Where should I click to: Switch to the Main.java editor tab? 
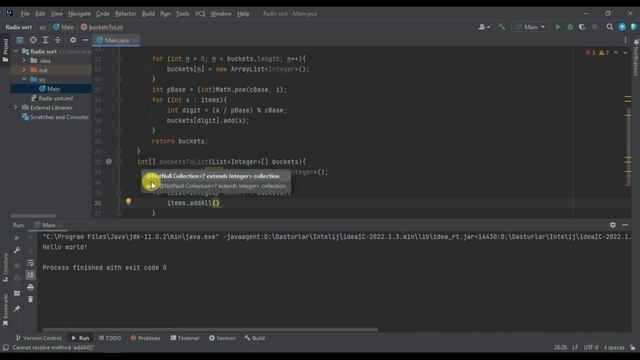[116, 40]
